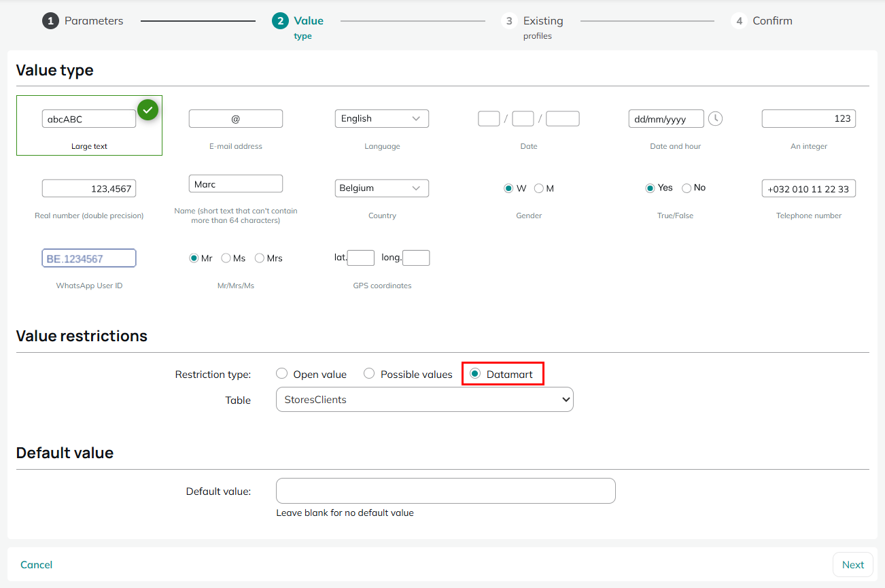This screenshot has height=588, width=885.
Task: Open the Belgium country dropdown
Action: 382,188
